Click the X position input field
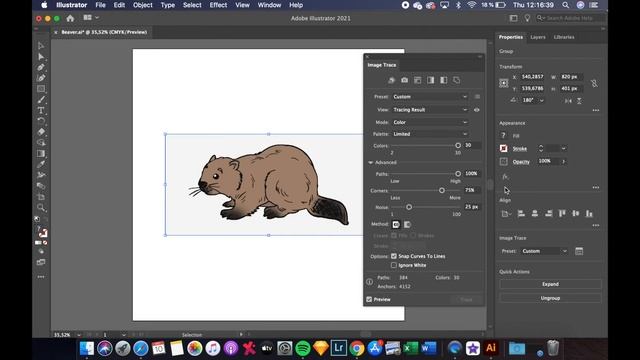Image resolution: width=640 pixels, height=360 pixels. tap(532, 77)
